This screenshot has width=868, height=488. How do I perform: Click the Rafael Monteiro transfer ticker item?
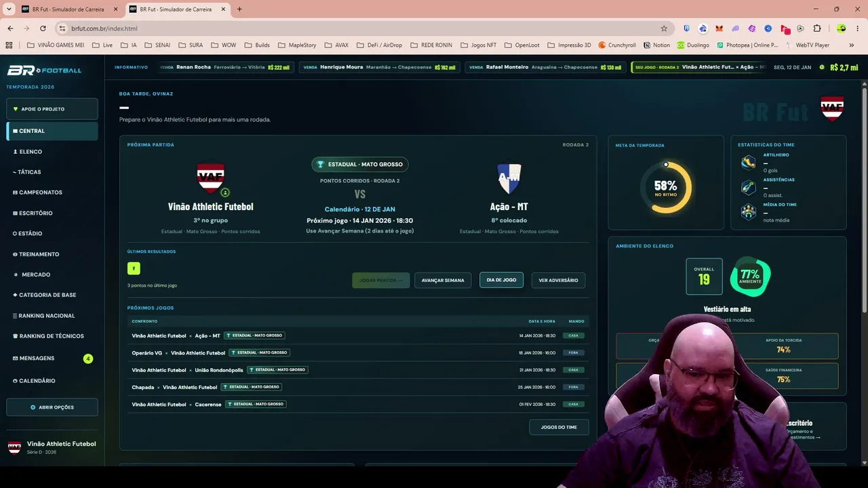pyautogui.click(x=545, y=68)
